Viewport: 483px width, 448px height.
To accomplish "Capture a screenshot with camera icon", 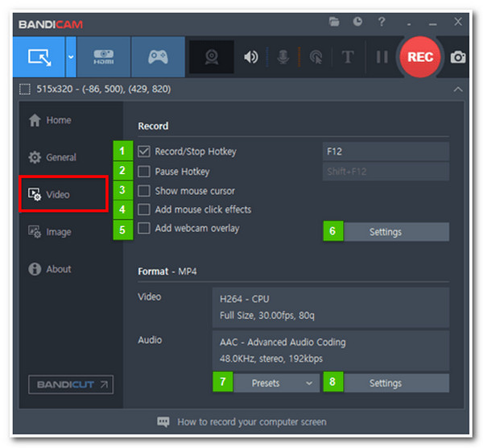I will 458,57.
